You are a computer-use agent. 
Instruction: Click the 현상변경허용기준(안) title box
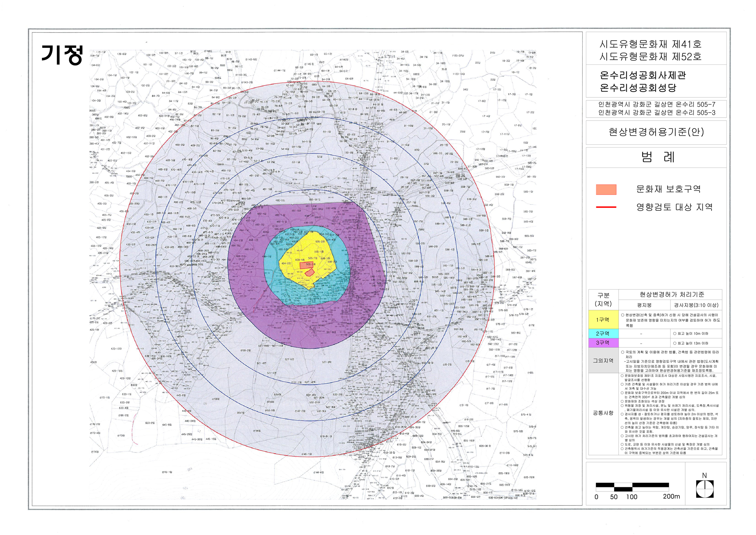tap(656, 132)
